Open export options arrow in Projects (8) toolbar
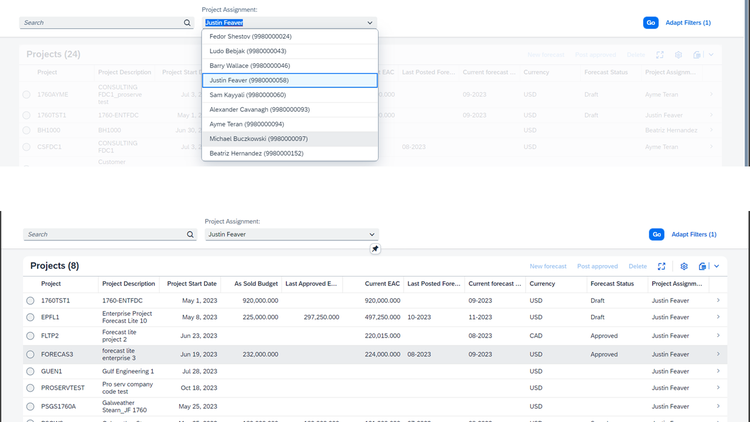Image resolution: width=750 pixels, height=422 pixels. (717, 267)
